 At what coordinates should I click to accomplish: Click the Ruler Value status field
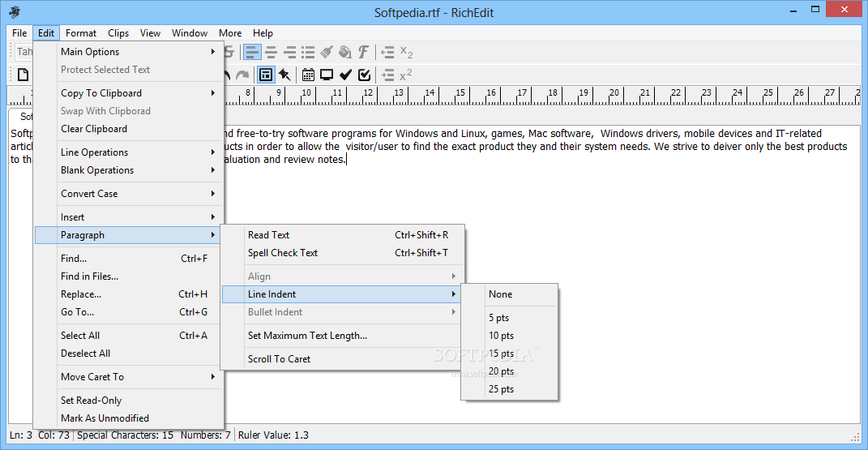273,435
